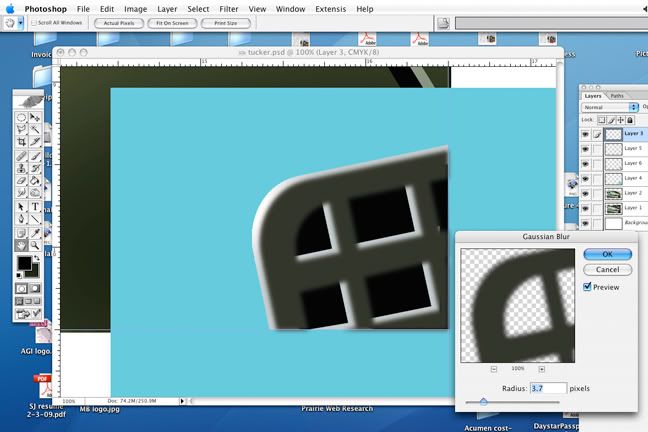Hide Layer 3 with its eye icon
648x432 pixels.
[x=585, y=134]
